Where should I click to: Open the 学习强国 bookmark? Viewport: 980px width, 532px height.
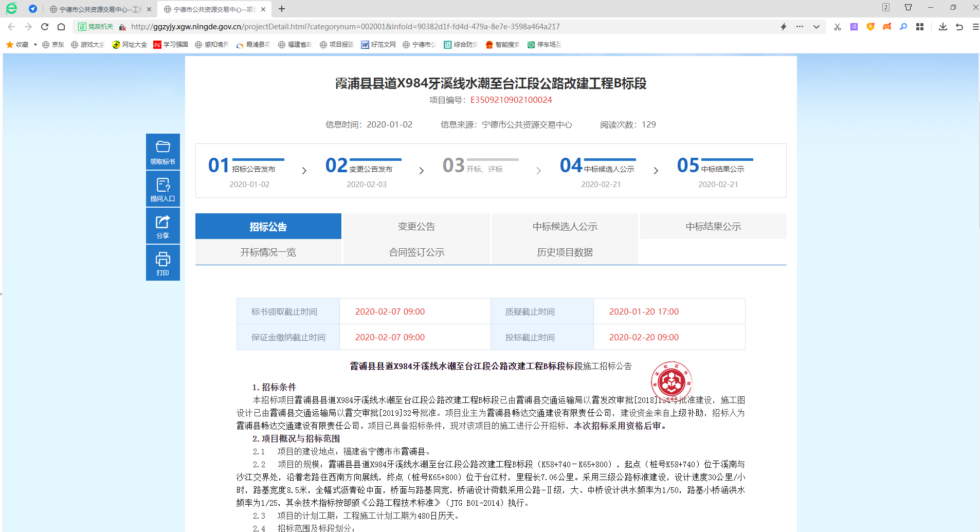[x=171, y=45]
